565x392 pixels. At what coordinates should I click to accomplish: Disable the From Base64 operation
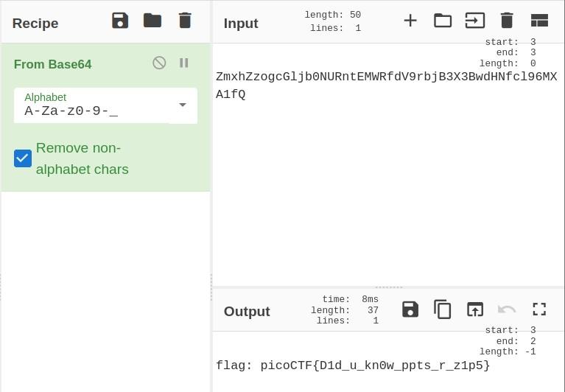[x=159, y=63]
